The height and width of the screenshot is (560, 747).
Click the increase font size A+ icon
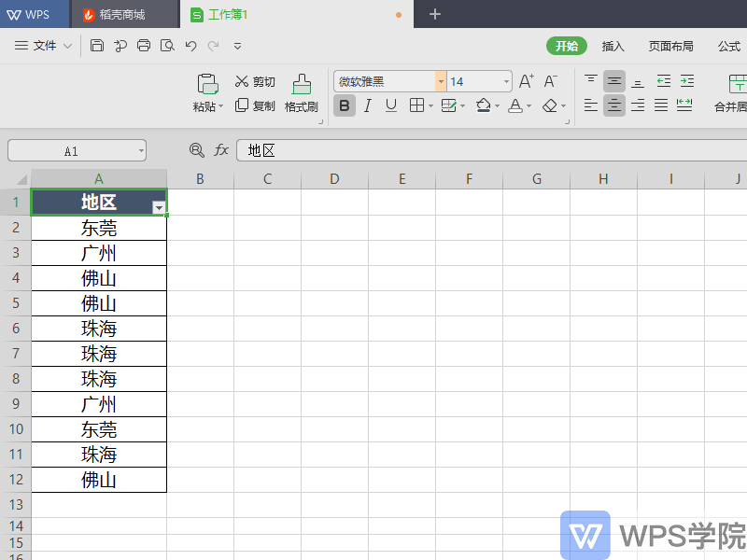pyautogui.click(x=527, y=81)
